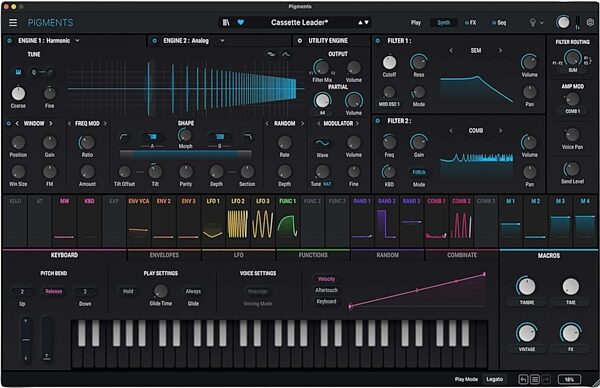Screen dimensions: 600x388
Task: Open the hamburger main menu
Action: click(x=13, y=23)
